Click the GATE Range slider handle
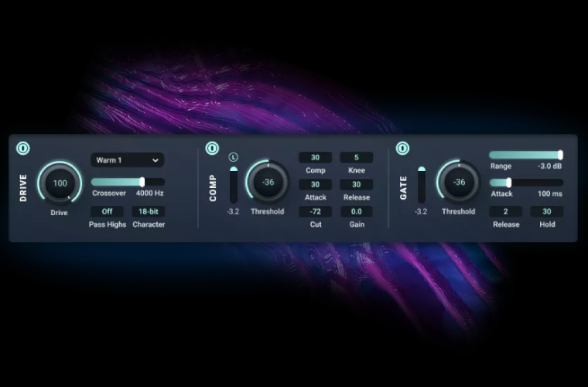The height and width of the screenshot is (387, 588). click(x=560, y=155)
